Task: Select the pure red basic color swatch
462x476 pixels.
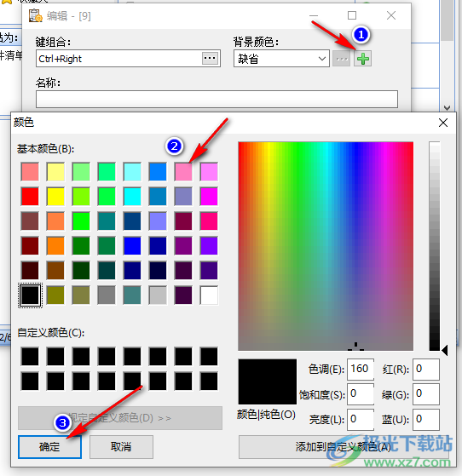Action: tap(30, 197)
